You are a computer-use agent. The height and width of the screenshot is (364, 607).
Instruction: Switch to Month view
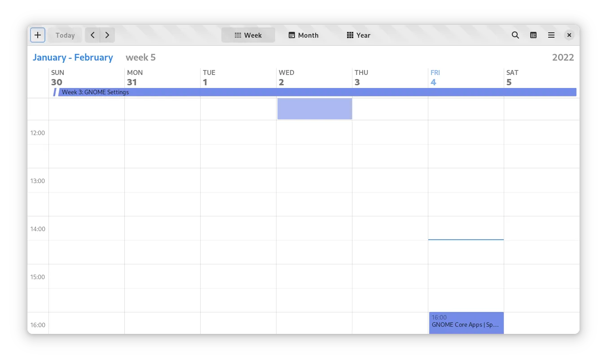pyautogui.click(x=303, y=35)
